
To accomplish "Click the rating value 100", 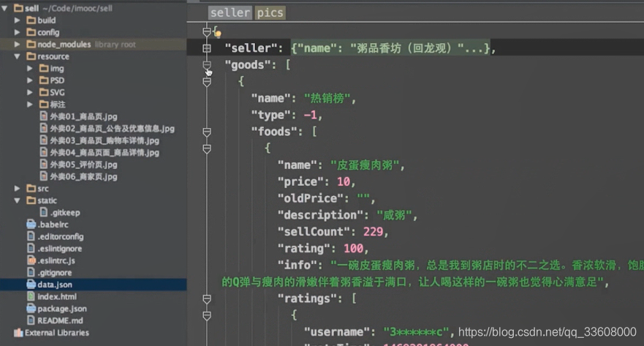I will coord(353,249).
